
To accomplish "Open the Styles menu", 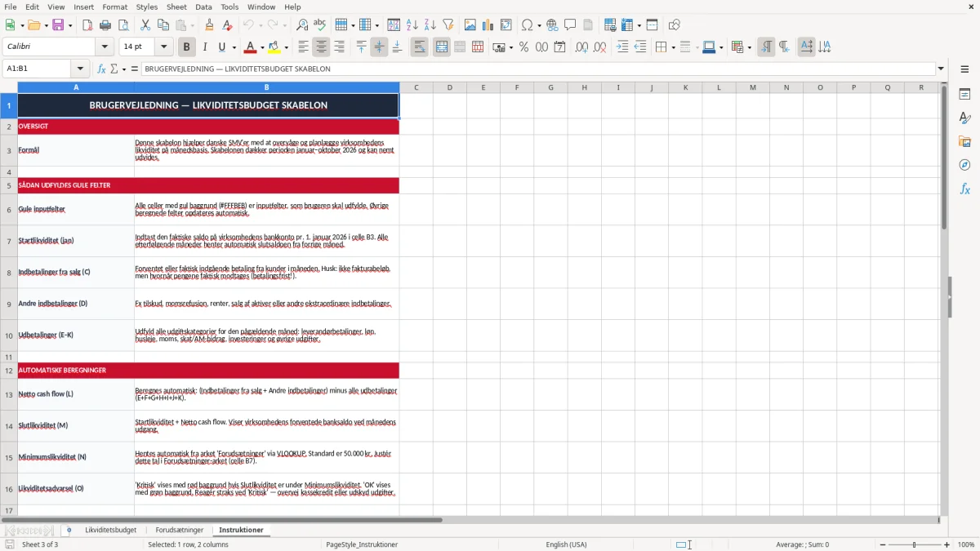I will click(147, 7).
